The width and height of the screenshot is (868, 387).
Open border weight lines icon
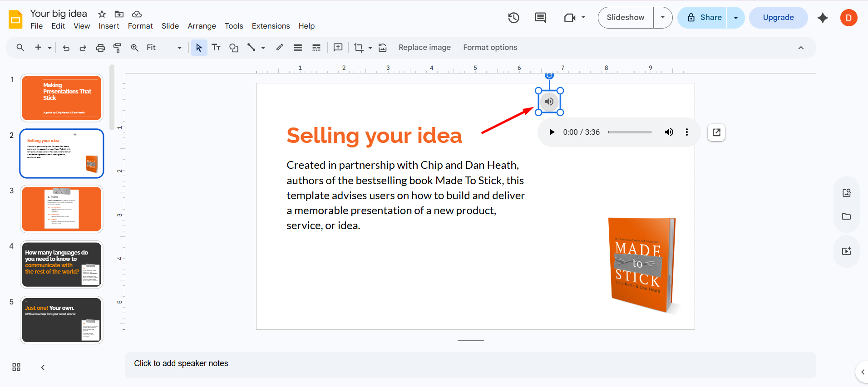tap(298, 48)
